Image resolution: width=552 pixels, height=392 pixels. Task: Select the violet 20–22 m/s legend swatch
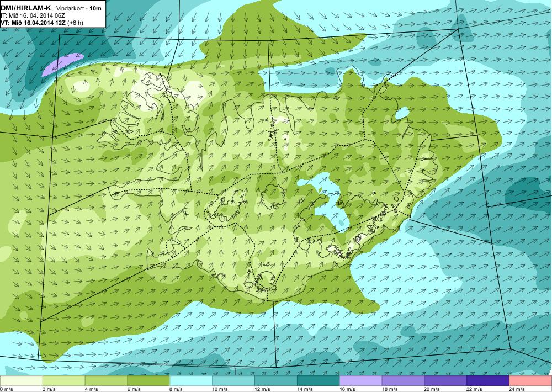[x=445, y=381]
